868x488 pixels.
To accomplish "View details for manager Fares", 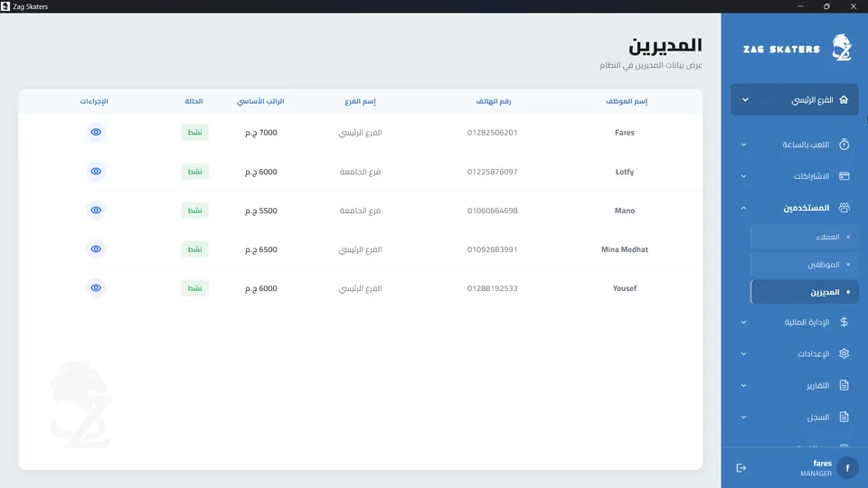I will 96,132.
